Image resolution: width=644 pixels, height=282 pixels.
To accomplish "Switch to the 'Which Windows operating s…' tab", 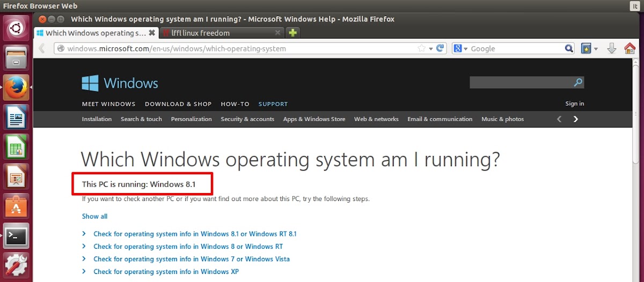I will [x=97, y=33].
